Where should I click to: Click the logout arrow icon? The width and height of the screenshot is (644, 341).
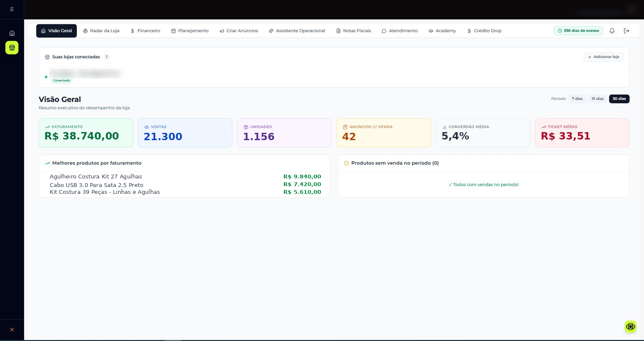pos(626,31)
